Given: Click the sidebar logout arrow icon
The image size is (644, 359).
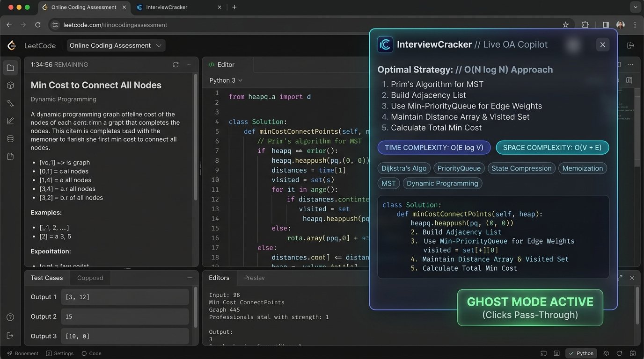Looking at the screenshot, I should pyautogui.click(x=10, y=336).
